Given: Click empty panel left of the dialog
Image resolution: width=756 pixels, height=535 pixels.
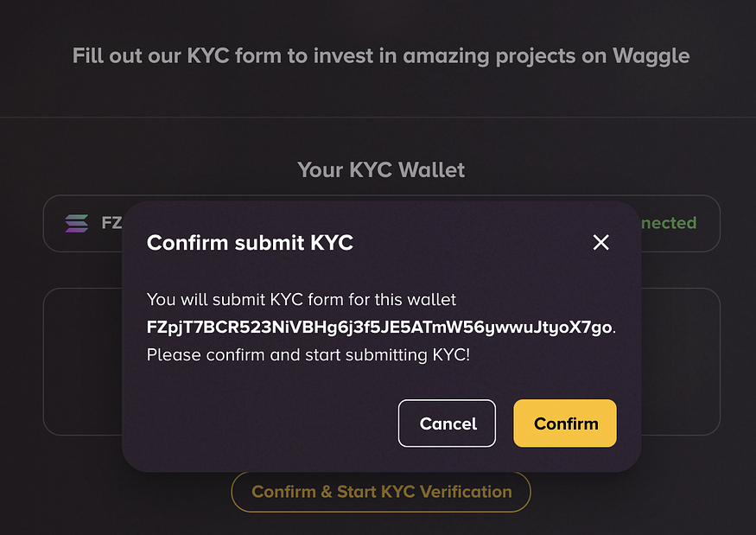Looking at the screenshot, I should (x=82, y=362).
